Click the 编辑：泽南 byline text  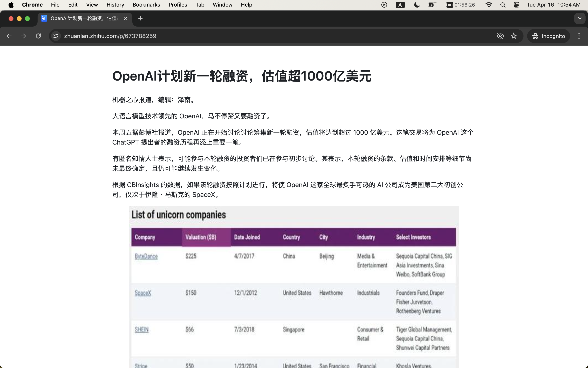177,100
